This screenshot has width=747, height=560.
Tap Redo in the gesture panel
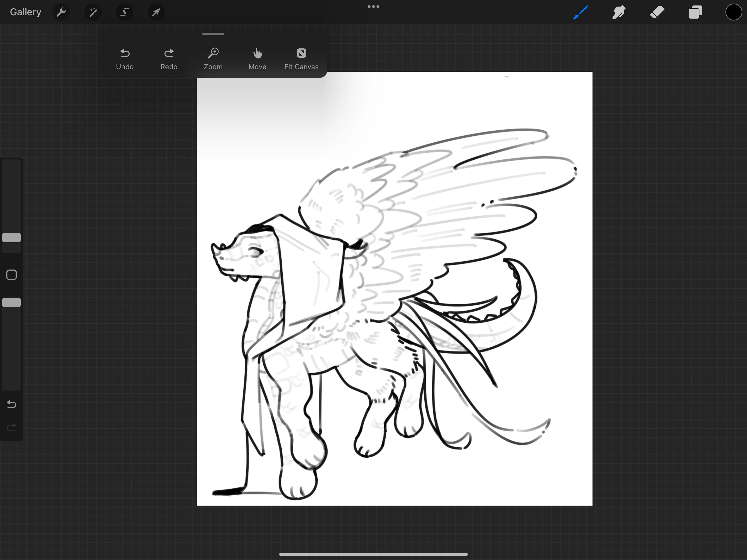169,59
